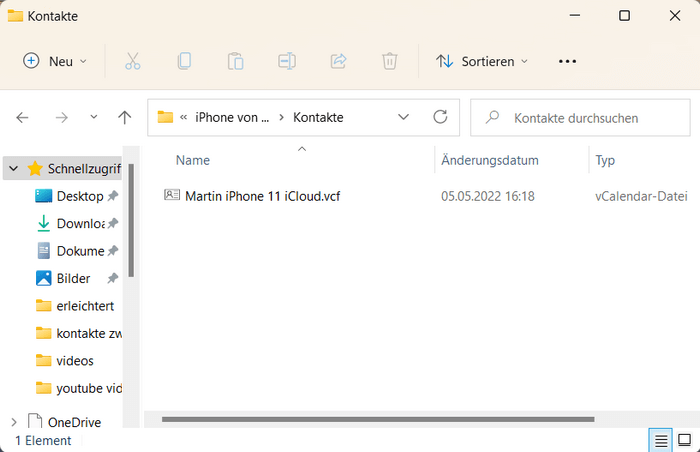Click the horizontal scrollbar of file list

click(378, 419)
